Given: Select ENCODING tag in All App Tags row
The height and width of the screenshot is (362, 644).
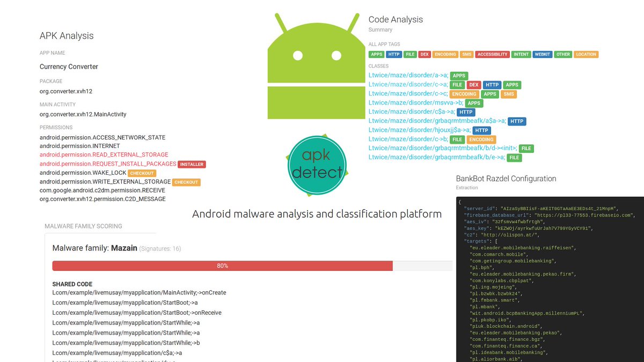Looking at the screenshot, I should click(x=445, y=54).
